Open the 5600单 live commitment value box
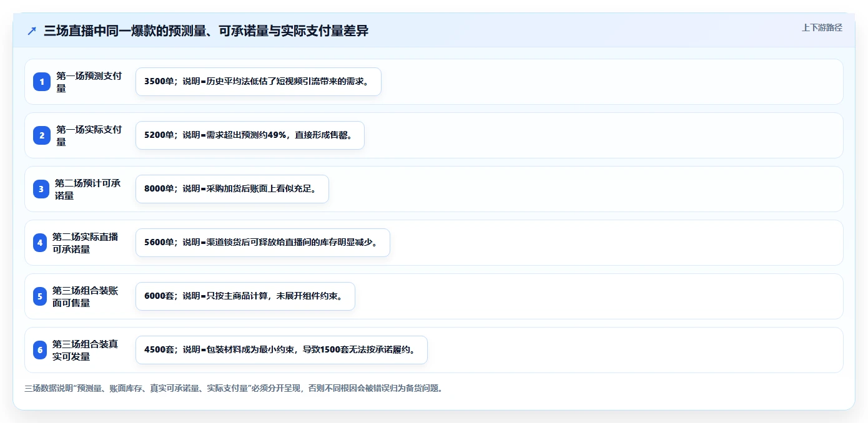This screenshot has height=423, width=868. (x=263, y=243)
